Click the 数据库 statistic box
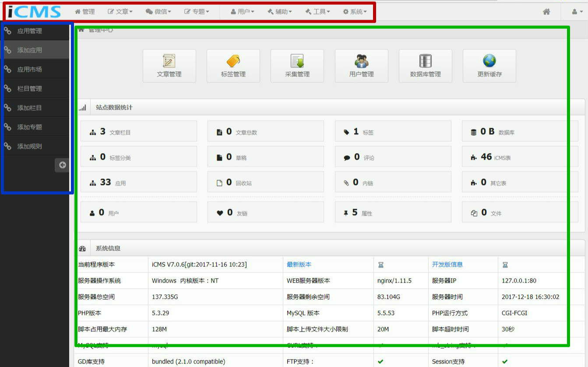The image size is (588, 367). pyautogui.click(x=520, y=131)
